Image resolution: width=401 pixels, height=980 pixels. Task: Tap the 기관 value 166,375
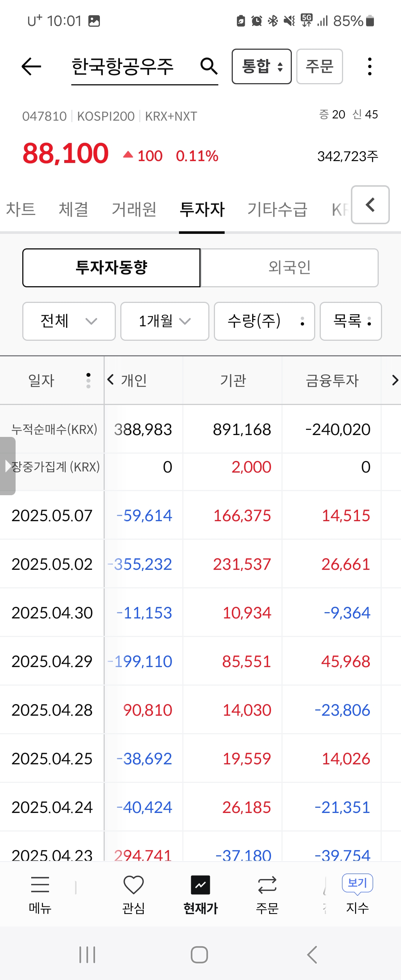click(242, 516)
